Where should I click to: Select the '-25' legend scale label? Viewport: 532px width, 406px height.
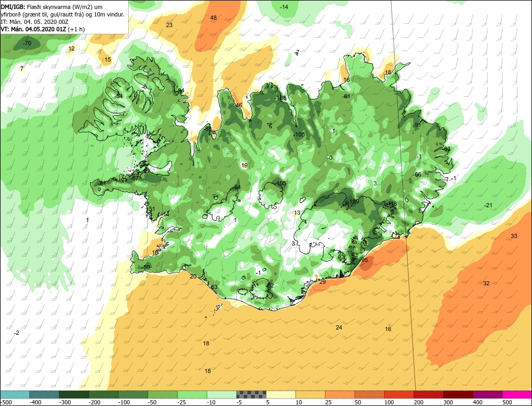[182, 402]
